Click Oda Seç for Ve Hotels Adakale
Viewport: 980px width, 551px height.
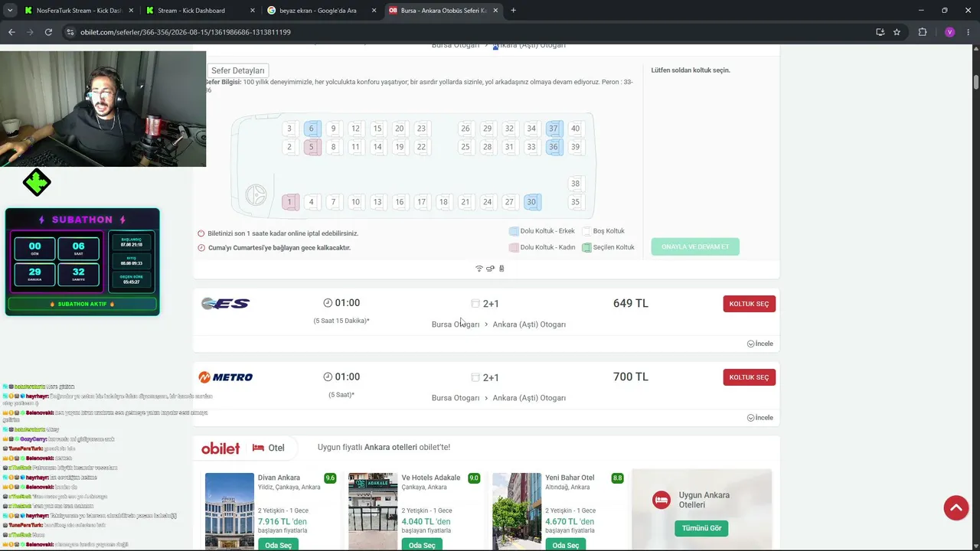[x=422, y=545]
